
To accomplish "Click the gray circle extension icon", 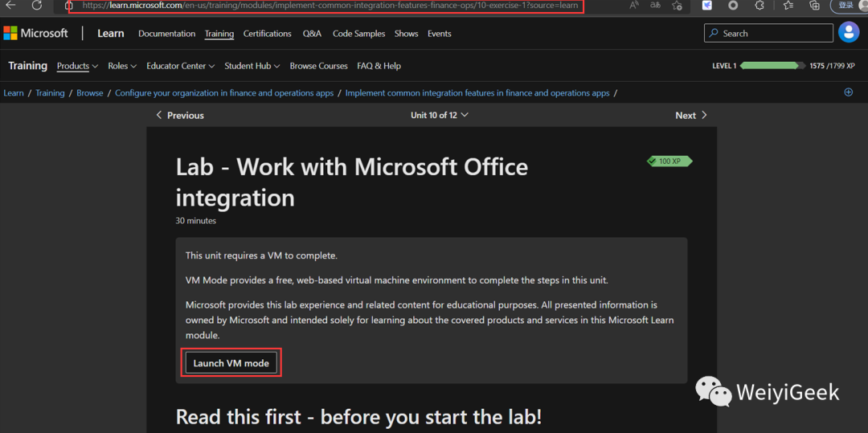I will [x=733, y=6].
